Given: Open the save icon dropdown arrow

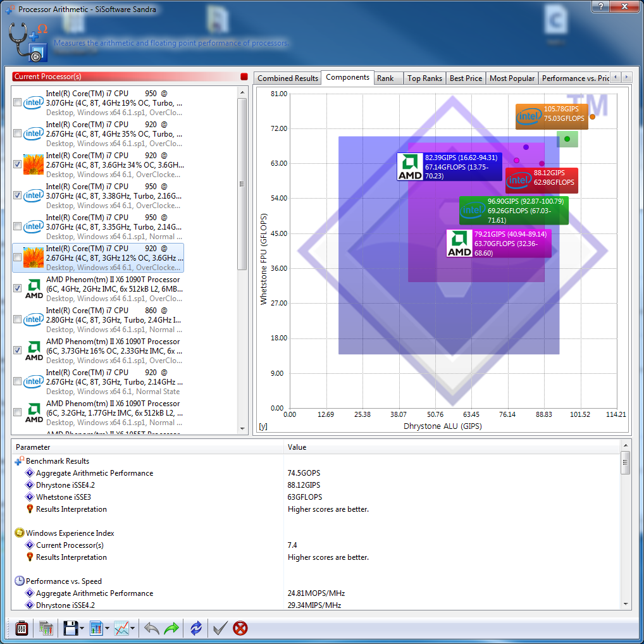Looking at the screenshot, I should [x=82, y=628].
